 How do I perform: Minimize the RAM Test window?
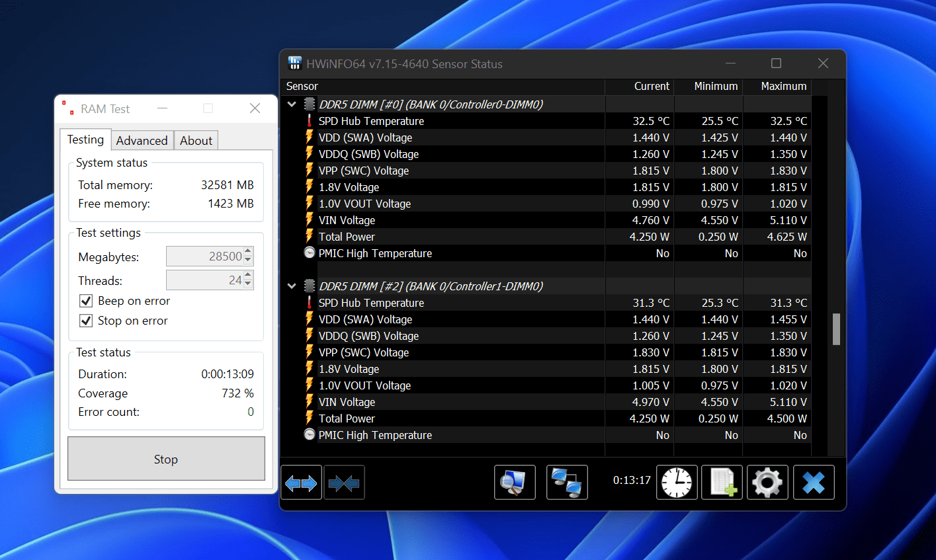162,108
